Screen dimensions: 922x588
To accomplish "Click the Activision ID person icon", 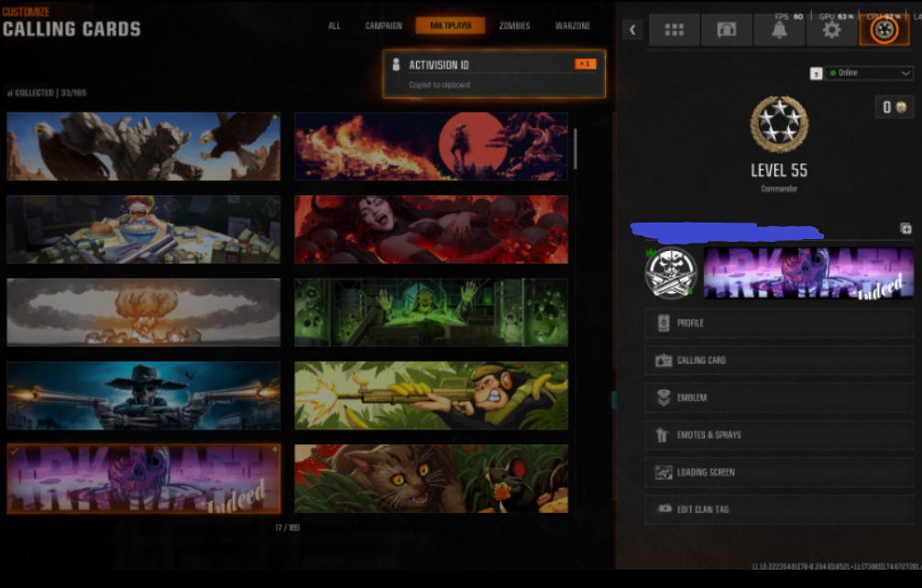I will click(396, 65).
